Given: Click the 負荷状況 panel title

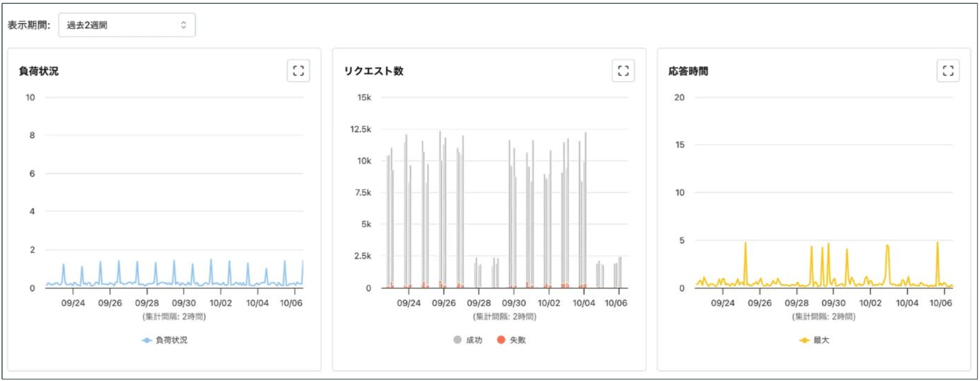Looking at the screenshot, I should click(39, 71).
